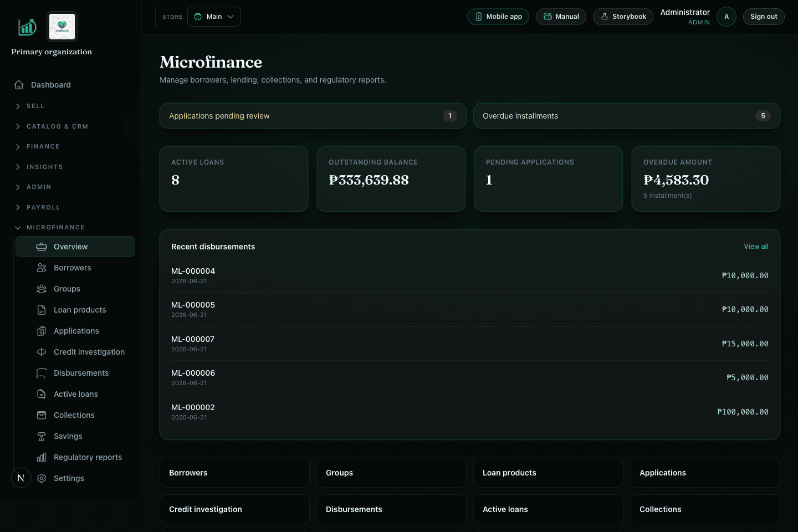This screenshot has height=532, width=798.
Task: Click disbursement ML-000002
Action: [x=470, y=412]
